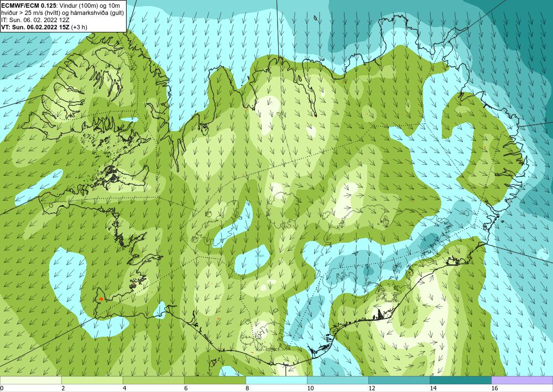
Task: Click the legend label '8'
Action: (247, 388)
